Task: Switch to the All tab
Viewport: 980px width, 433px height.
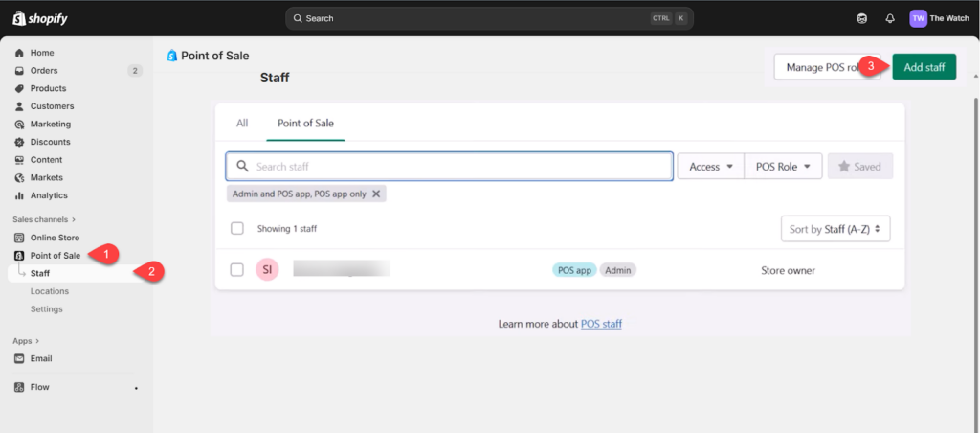Action: [x=242, y=124]
